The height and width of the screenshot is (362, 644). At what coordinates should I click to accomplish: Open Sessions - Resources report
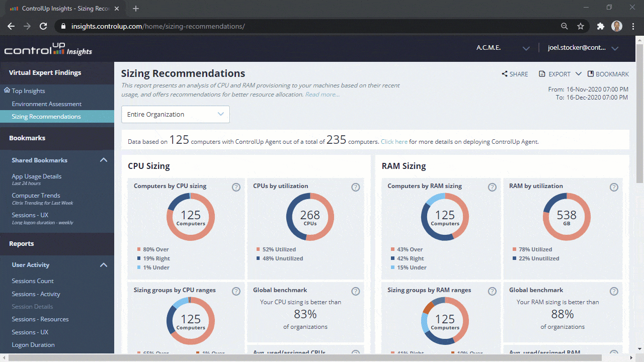click(40, 319)
